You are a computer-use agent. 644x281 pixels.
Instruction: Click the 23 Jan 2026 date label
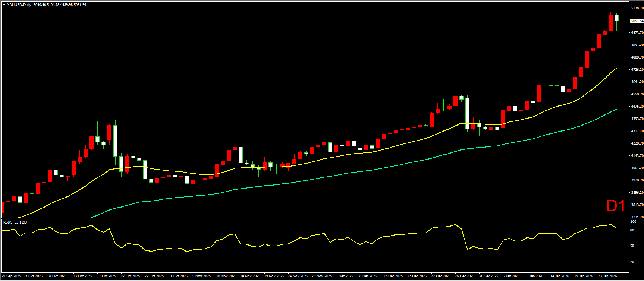click(x=607, y=276)
